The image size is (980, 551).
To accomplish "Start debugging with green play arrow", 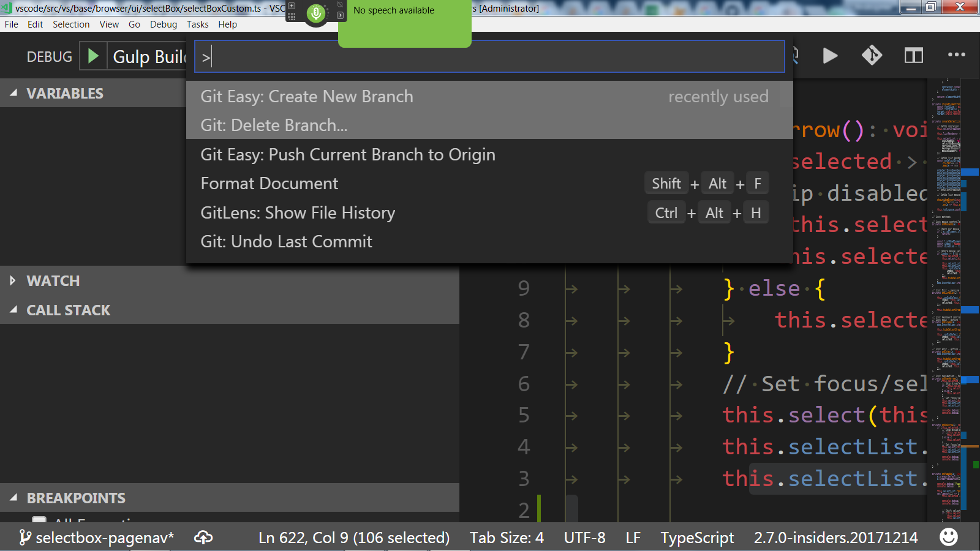I will click(x=93, y=56).
